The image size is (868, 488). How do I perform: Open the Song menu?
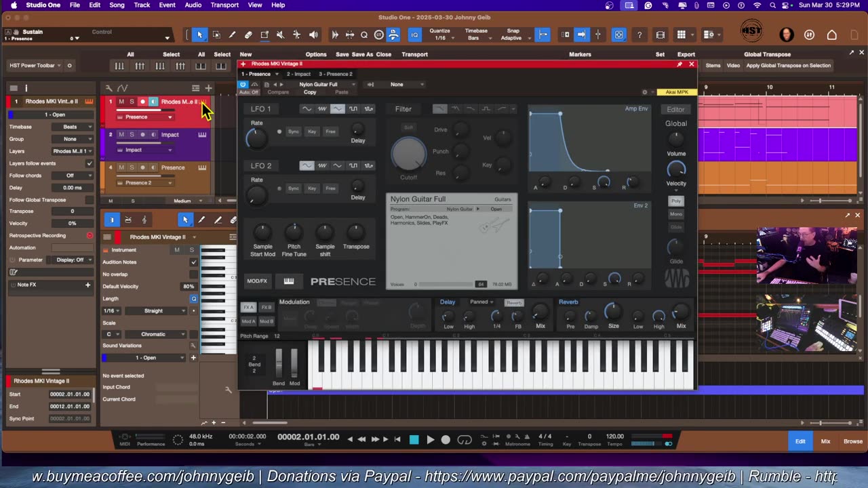click(117, 5)
